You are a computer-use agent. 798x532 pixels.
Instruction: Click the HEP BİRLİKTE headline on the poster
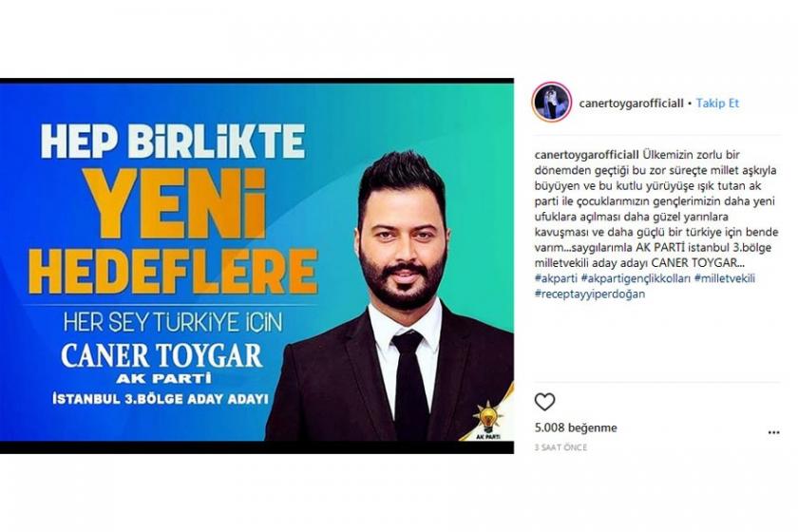point(173,141)
